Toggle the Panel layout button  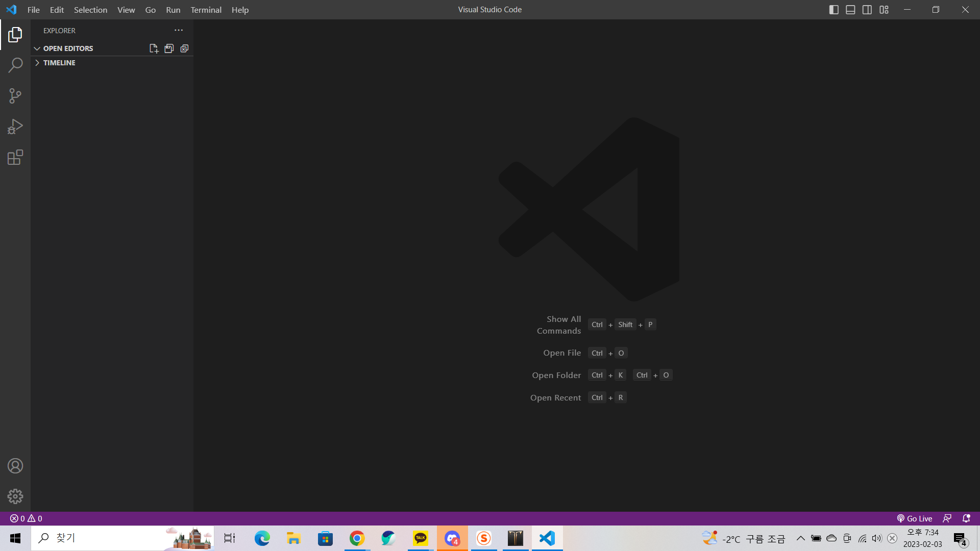coord(850,10)
